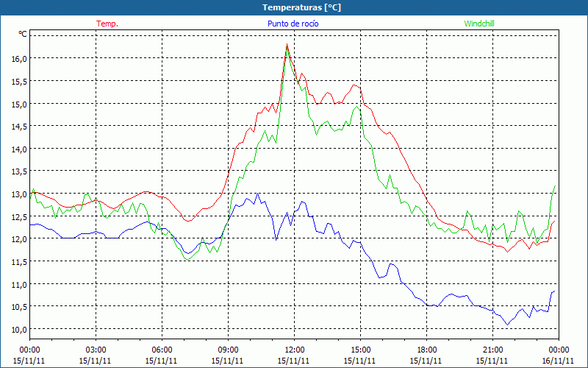Click the 14,5 value on the y-axis
Image resolution: width=588 pixels, height=368 pixels.
19,127
